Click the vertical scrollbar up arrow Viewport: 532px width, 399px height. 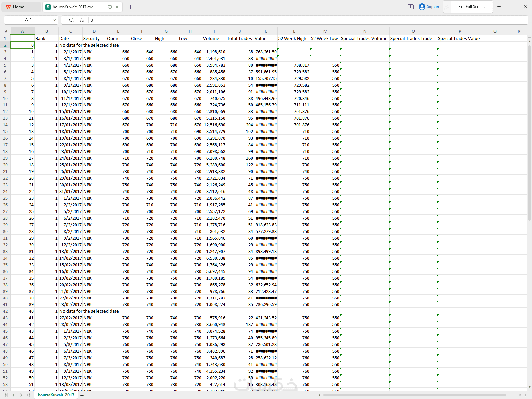coord(530,41)
